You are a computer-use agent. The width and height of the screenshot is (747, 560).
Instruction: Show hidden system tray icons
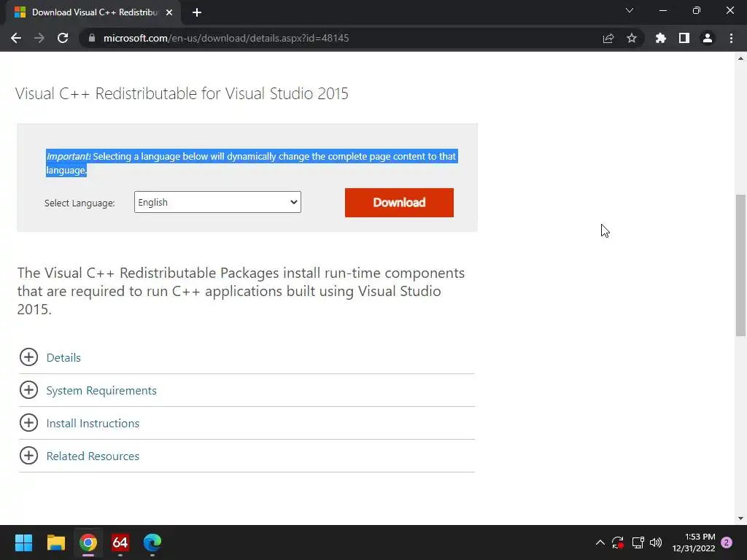600,542
